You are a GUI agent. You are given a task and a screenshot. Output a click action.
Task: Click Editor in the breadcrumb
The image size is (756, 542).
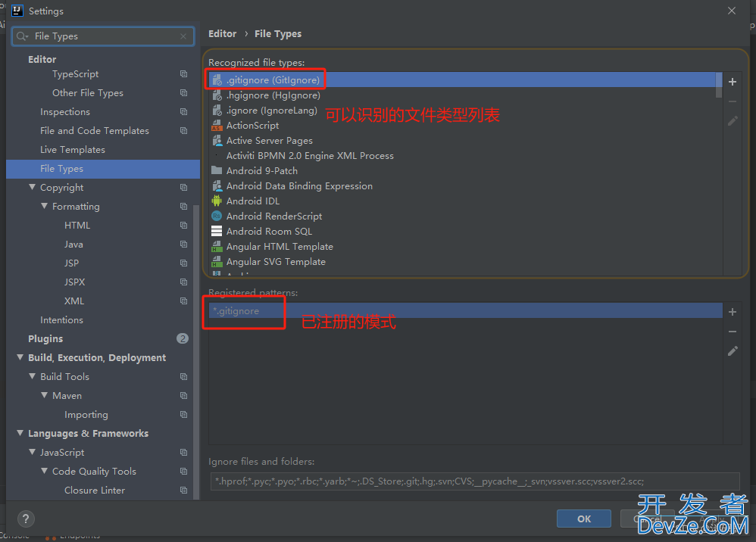coord(222,34)
